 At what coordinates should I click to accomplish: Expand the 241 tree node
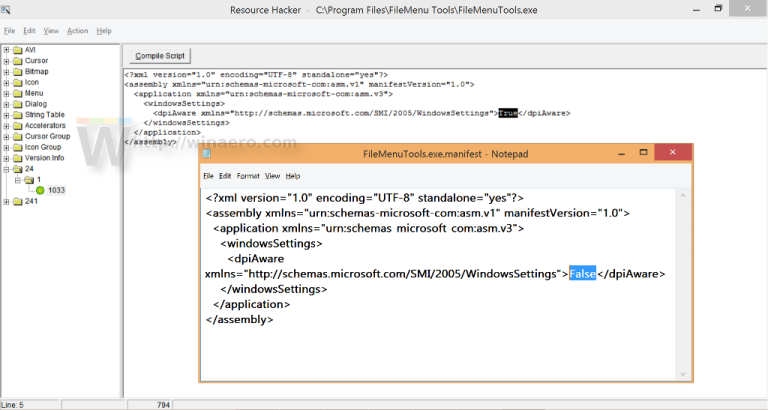[6, 201]
